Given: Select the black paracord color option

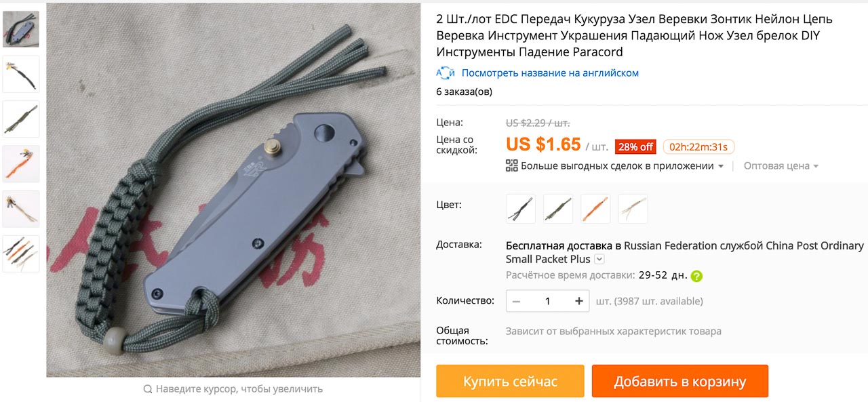Looking at the screenshot, I should pos(521,209).
